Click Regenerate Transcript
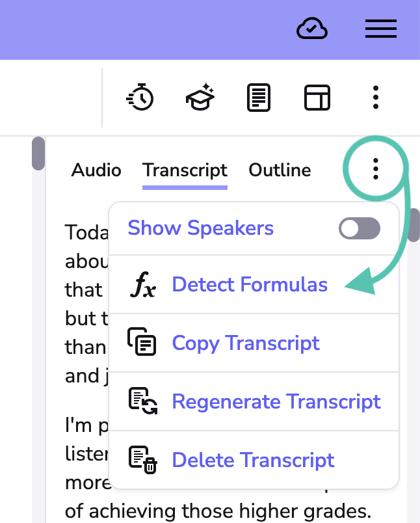This screenshot has height=523, width=420. point(276,401)
